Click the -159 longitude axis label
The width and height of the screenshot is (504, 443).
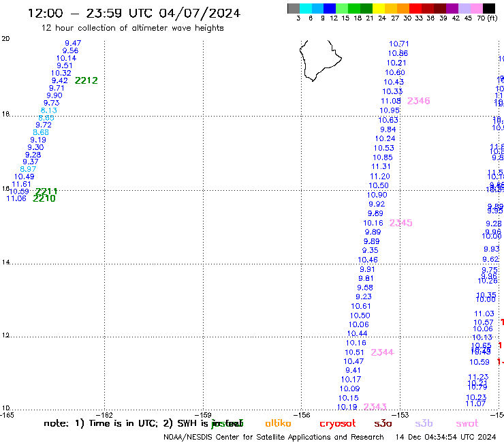(203, 415)
